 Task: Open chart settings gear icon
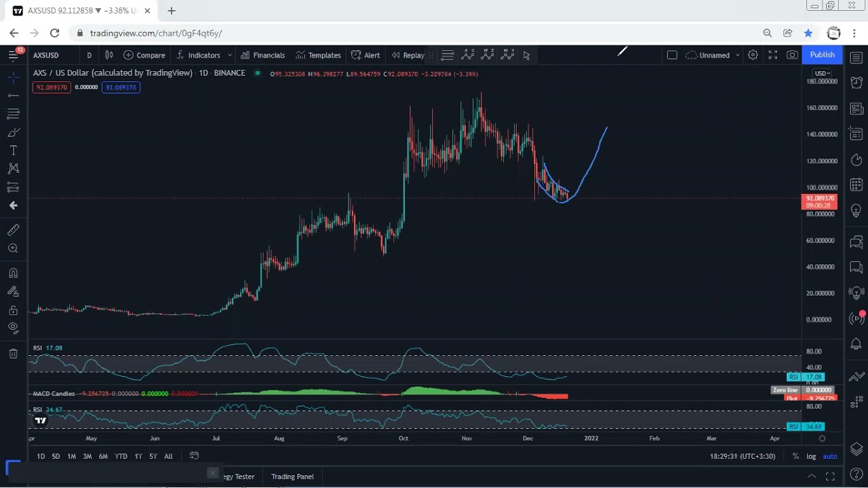(753, 55)
